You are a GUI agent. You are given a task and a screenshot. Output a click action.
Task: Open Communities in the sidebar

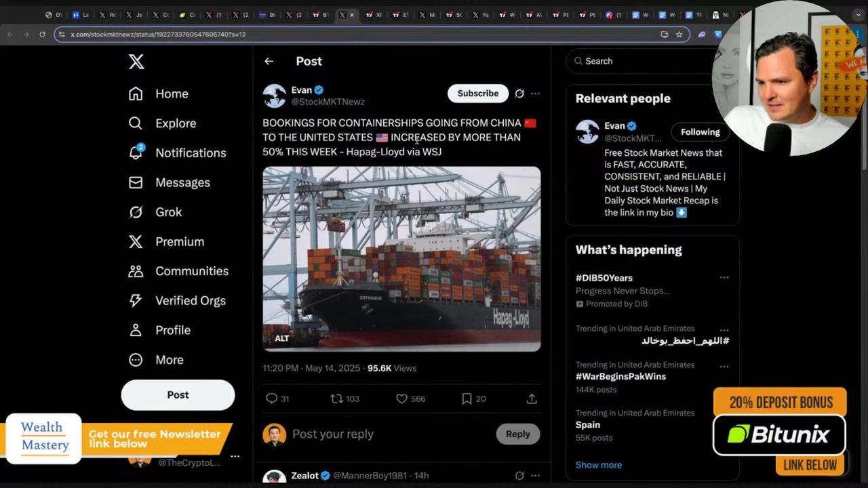point(178,271)
